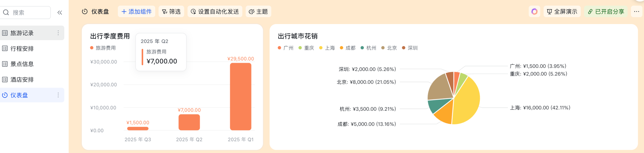644x153 pixels.
Task: Open the 行程安排 sidebar item
Action: pos(22,49)
